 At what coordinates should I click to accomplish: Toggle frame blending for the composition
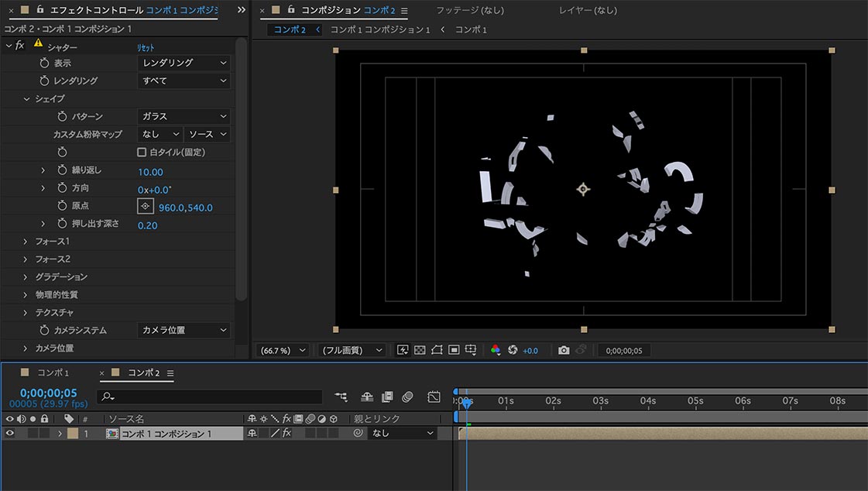coord(387,397)
